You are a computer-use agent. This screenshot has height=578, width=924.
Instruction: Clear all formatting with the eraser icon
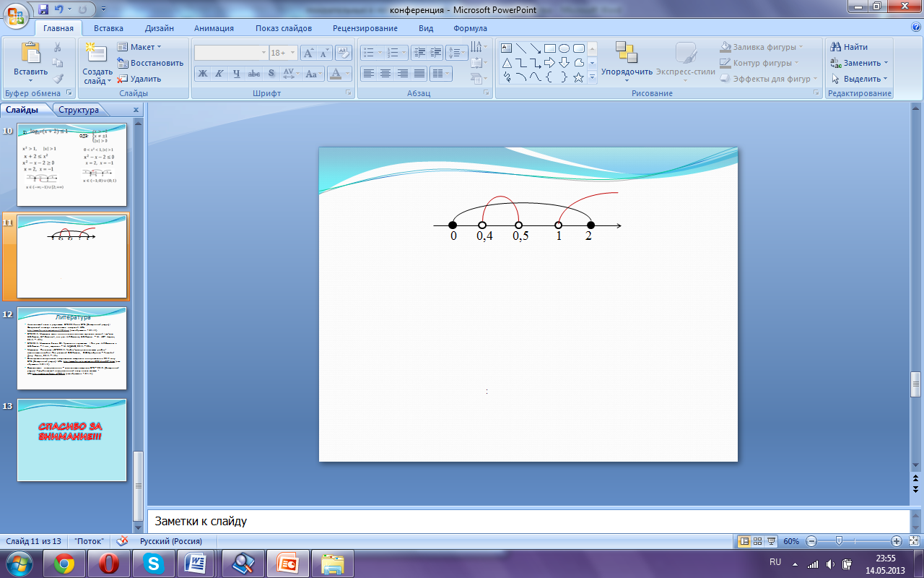tap(344, 52)
